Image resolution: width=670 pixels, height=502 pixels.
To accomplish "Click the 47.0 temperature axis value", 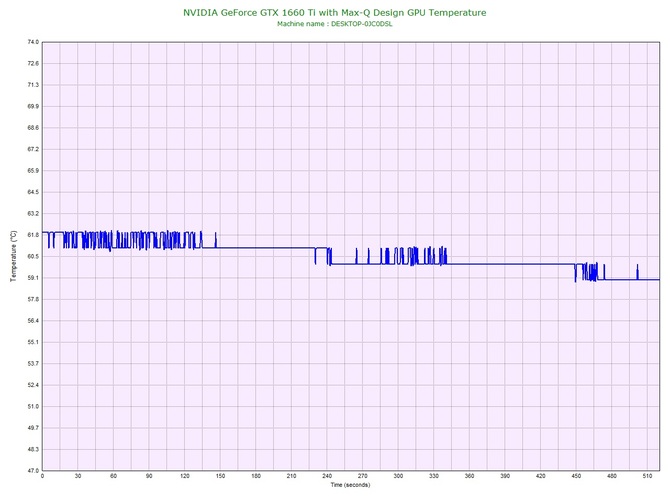I will click(33, 470).
